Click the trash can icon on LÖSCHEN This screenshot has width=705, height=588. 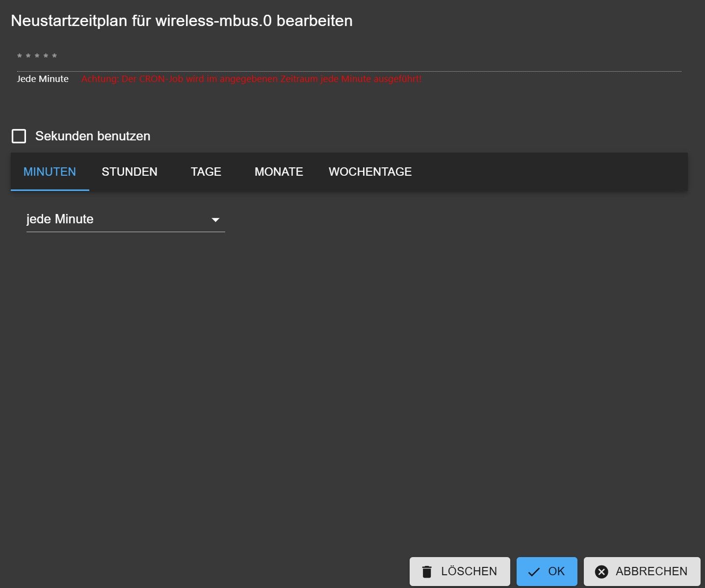[x=427, y=572]
